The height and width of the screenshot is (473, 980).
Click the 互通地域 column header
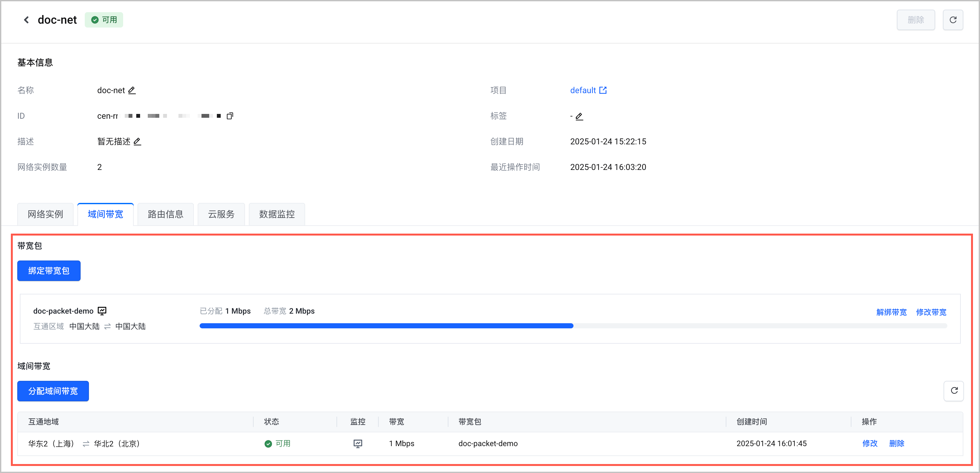(x=43, y=421)
